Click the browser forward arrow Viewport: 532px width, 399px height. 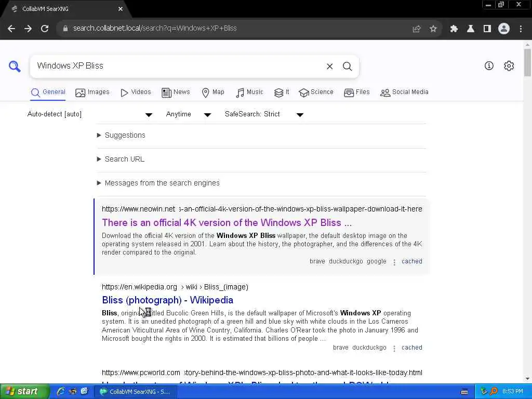click(28, 29)
